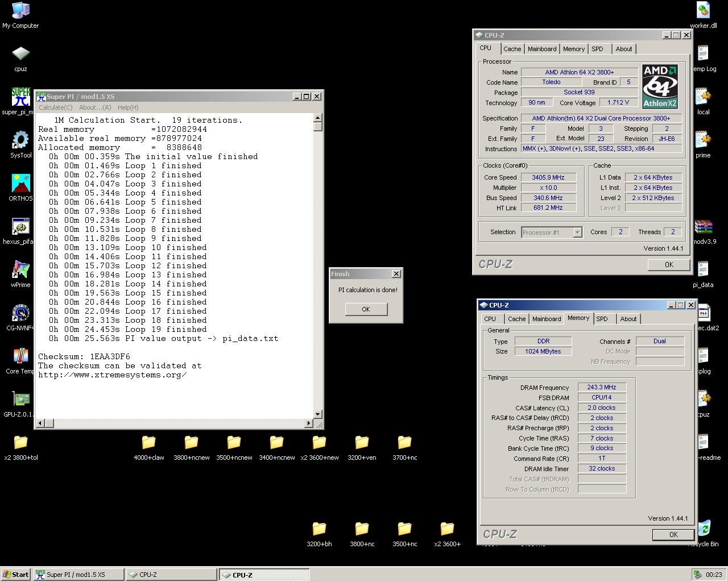Viewport: 728px width, 582px height.
Task: Close the Finish dialog
Action: (396, 274)
